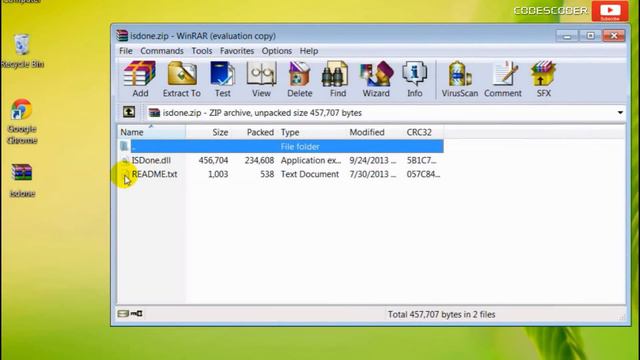Click the Application ex... type cell

point(311,160)
